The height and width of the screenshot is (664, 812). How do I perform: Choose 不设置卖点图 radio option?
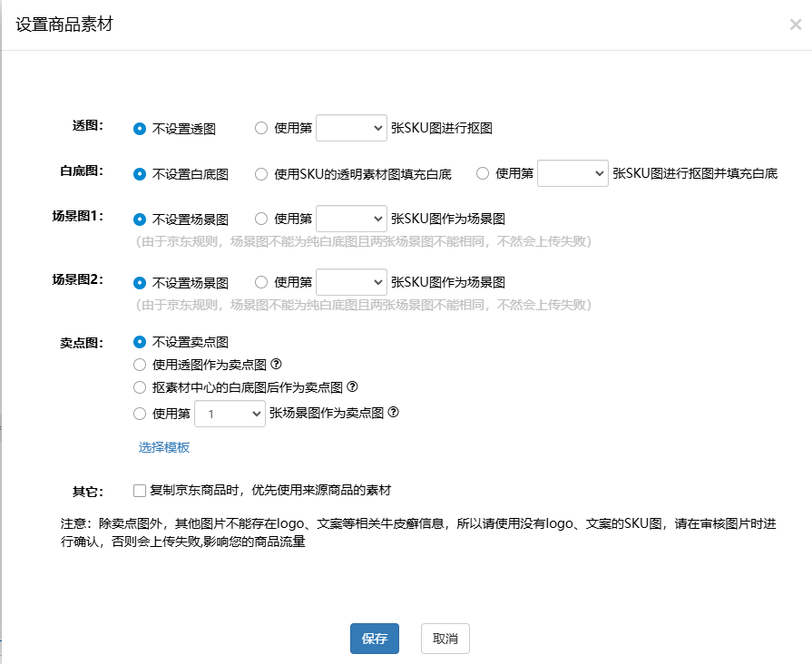click(140, 342)
